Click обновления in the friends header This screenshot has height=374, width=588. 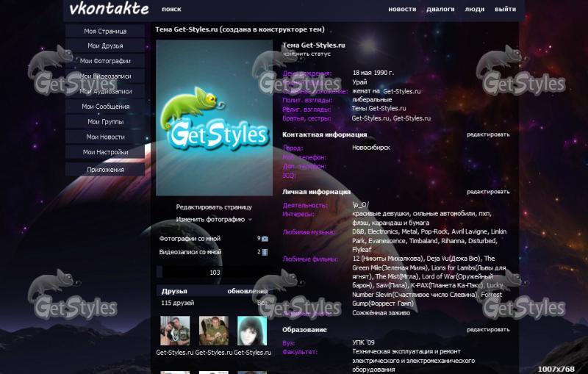248,291
